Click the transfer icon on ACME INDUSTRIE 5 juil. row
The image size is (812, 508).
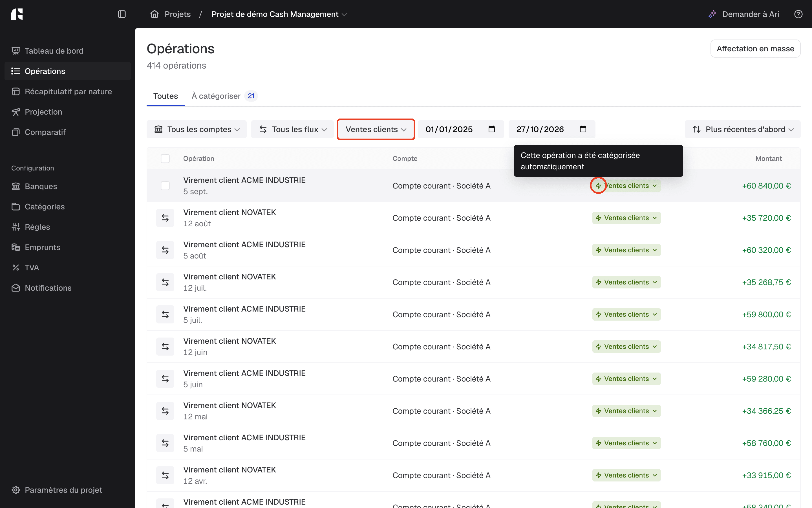click(165, 314)
